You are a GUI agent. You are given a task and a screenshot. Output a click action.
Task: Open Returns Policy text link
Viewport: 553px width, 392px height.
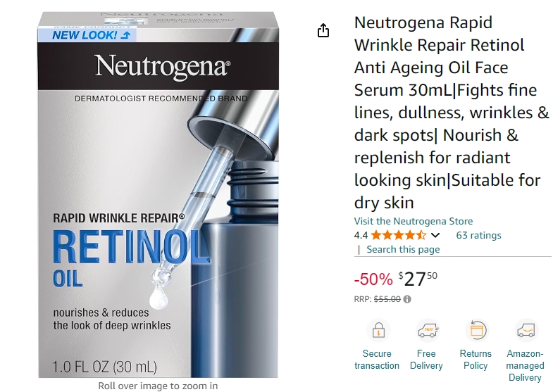pos(476,360)
